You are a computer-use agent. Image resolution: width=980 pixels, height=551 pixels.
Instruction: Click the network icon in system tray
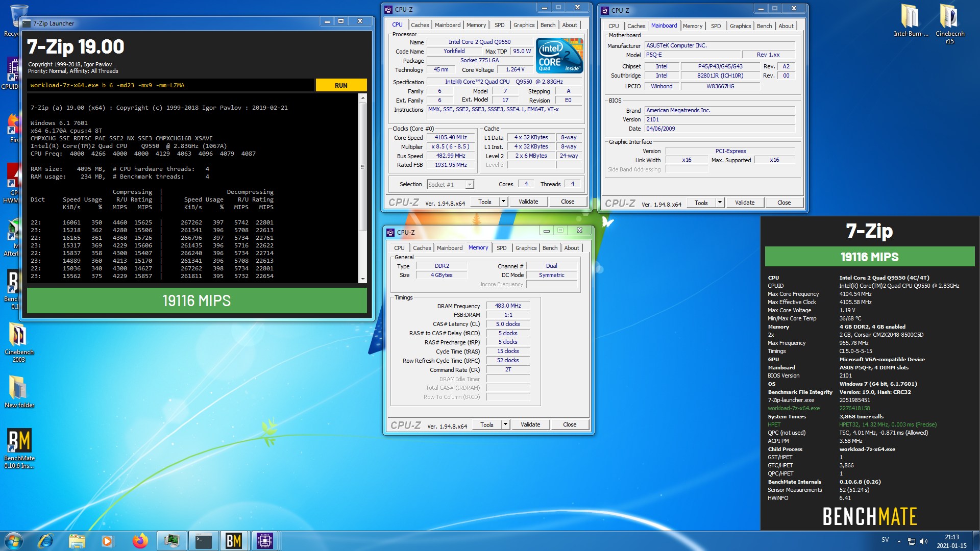(x=911, y=541)
